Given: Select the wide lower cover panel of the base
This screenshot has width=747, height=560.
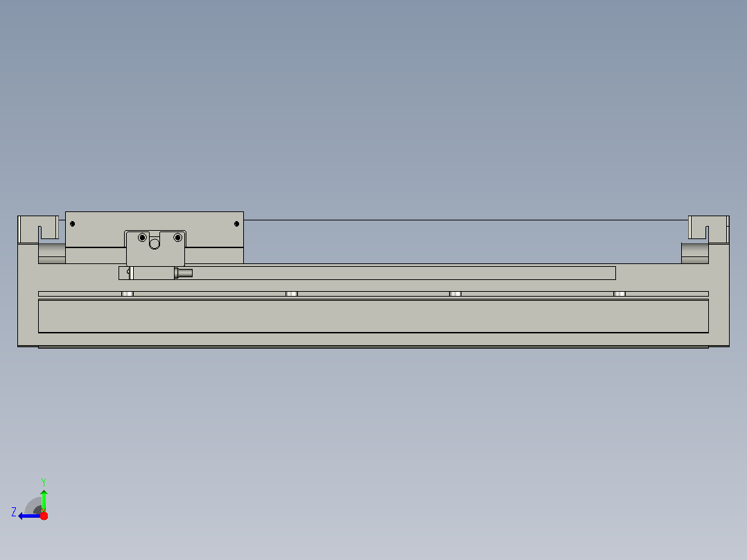Looking at the screenshot, I should point(373,316).
